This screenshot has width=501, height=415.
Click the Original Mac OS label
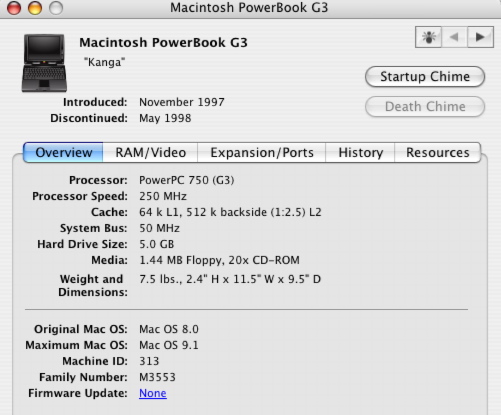[81, 329]
